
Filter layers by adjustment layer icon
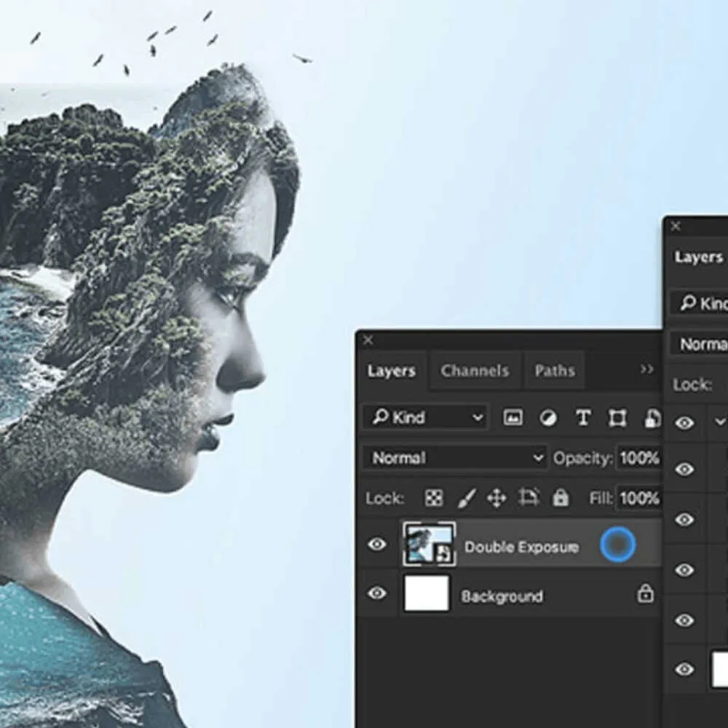tap(548, 418)
